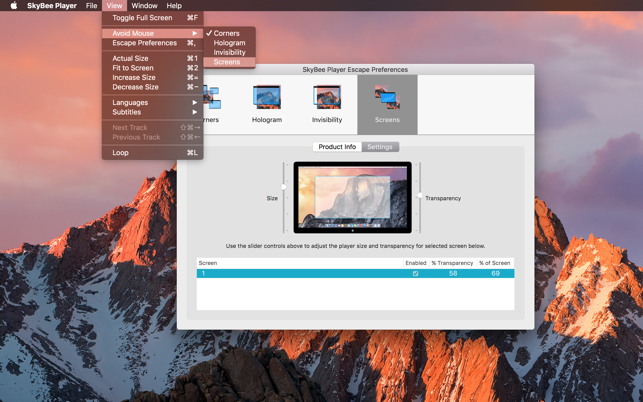
Task: Click the % Transparency column header
Action: [452, 263]
